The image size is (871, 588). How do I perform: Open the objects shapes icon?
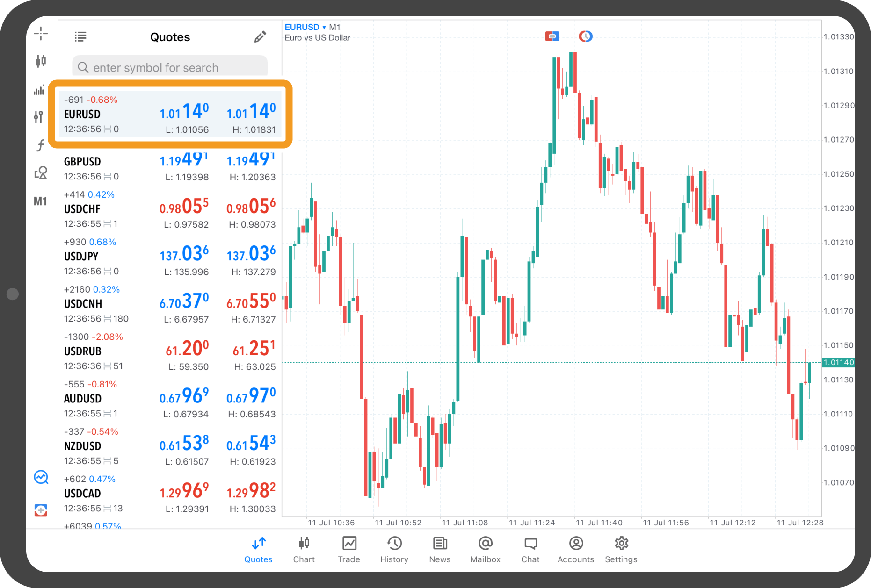click(41, 173)
